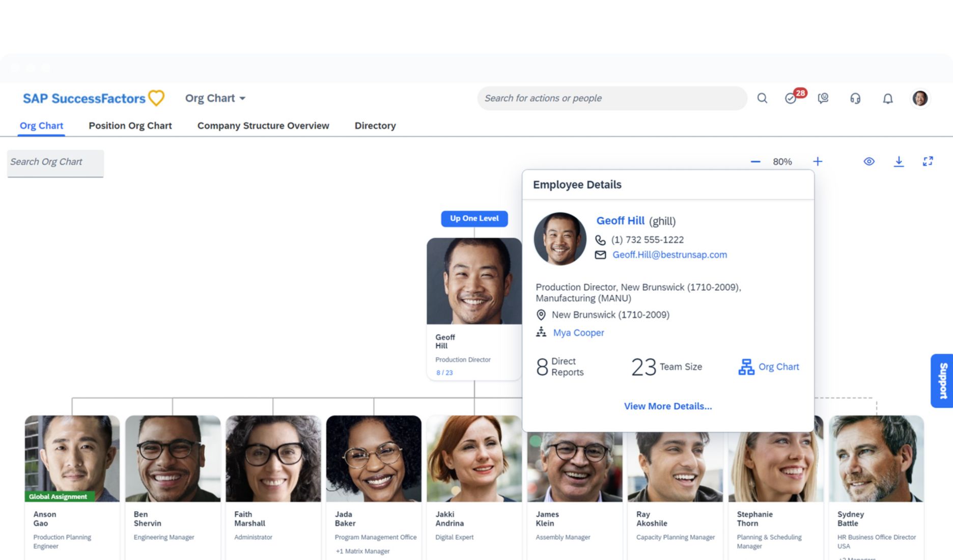Click View More Details link
This screenshot has height=560, width=953.
(667, 406)
